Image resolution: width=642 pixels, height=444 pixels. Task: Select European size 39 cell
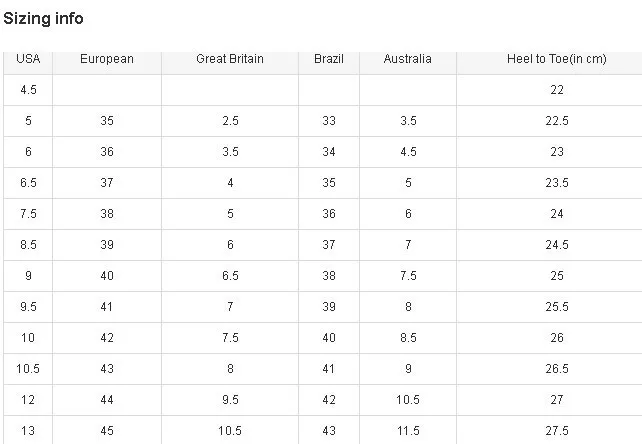pyautogui.click(x=107, y=245)
